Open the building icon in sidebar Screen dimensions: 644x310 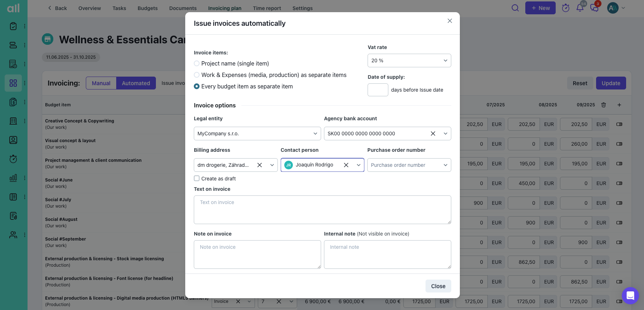(x=13, y=121)
